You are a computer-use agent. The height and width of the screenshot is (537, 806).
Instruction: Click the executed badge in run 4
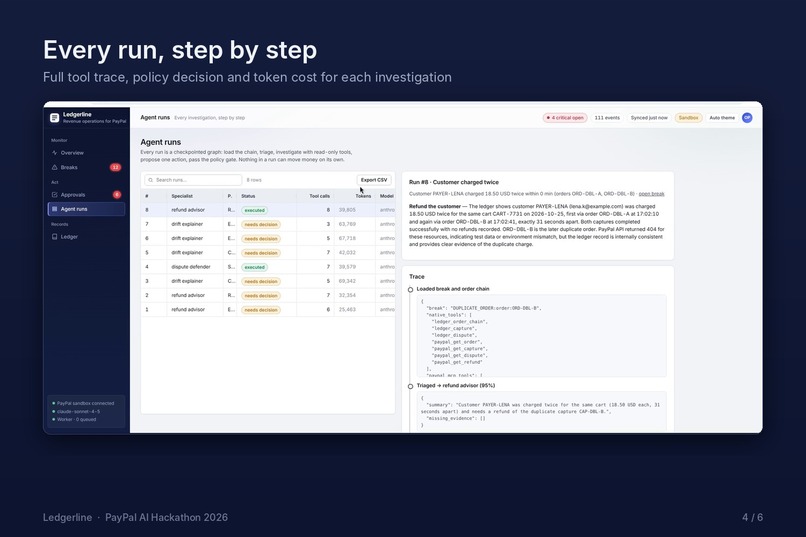(x=254, y=267)
